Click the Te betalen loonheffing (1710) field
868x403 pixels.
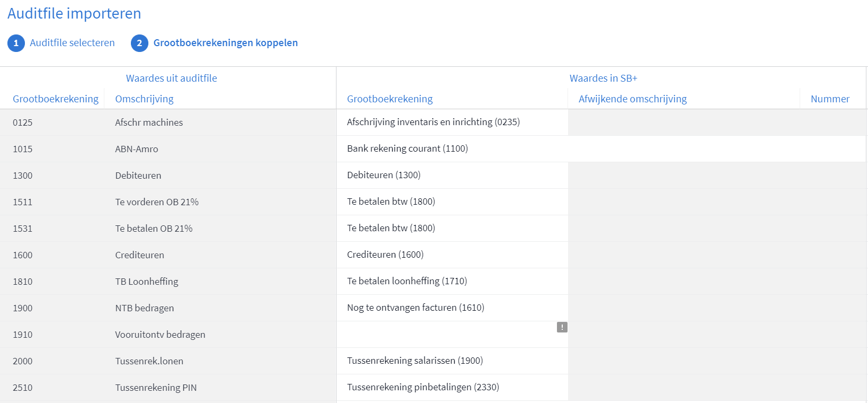click(x=452, y=281)
